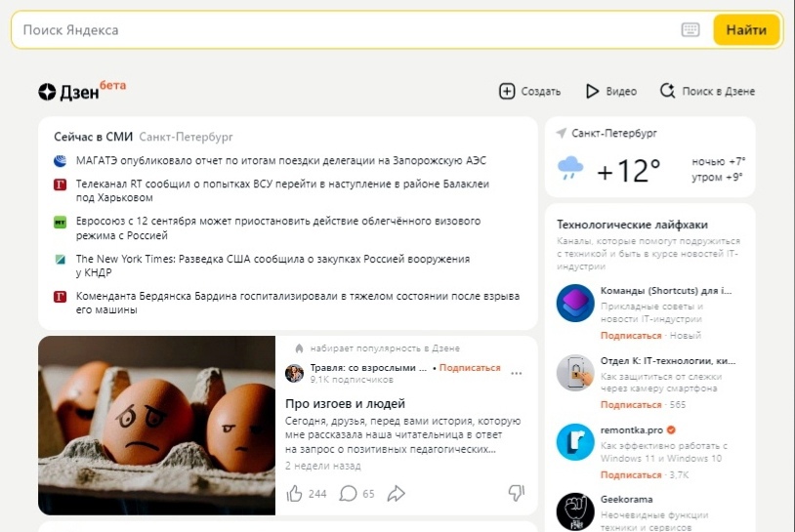Click the like thumbs-up icon on the article

pos(295,494)
